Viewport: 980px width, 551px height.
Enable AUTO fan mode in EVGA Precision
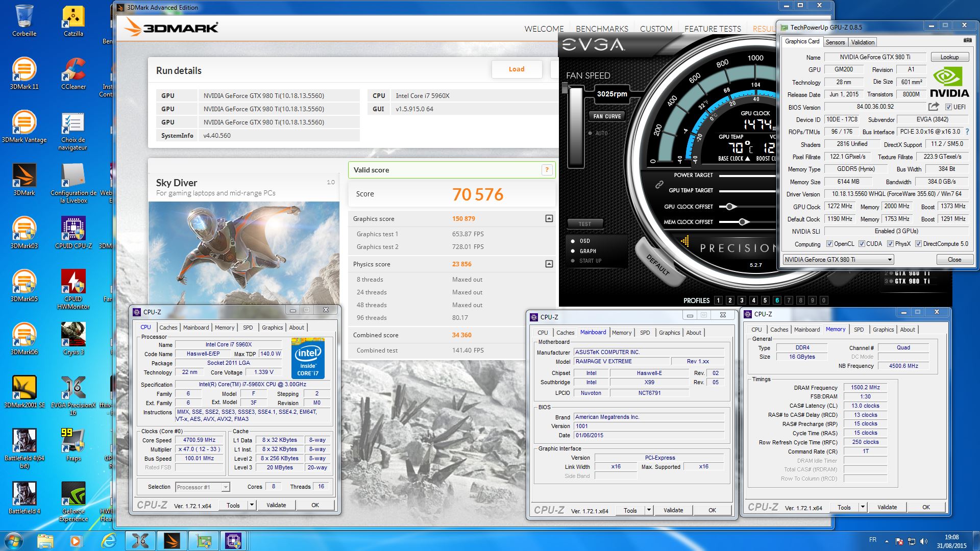point(590,133)
